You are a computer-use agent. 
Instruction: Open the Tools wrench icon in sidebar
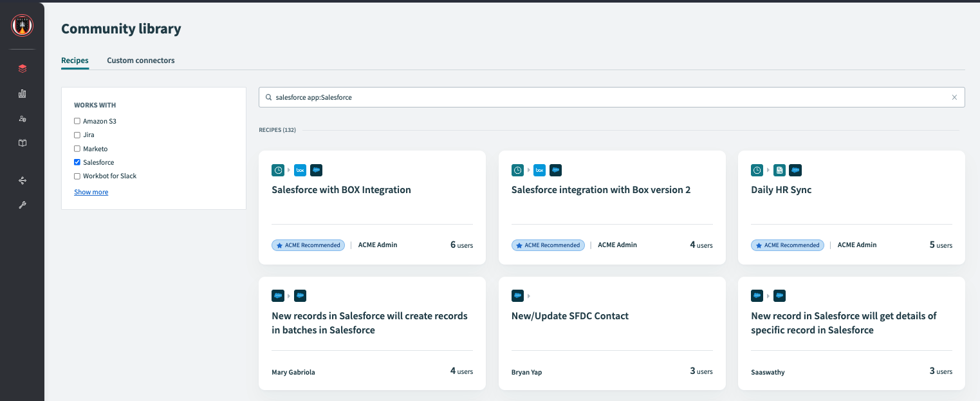(22, 205)
